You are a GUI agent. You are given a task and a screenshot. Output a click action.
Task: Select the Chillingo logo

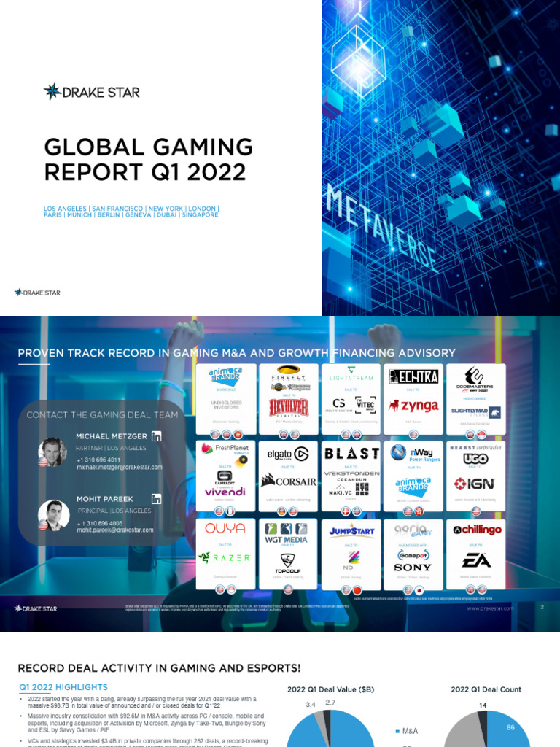477,530
